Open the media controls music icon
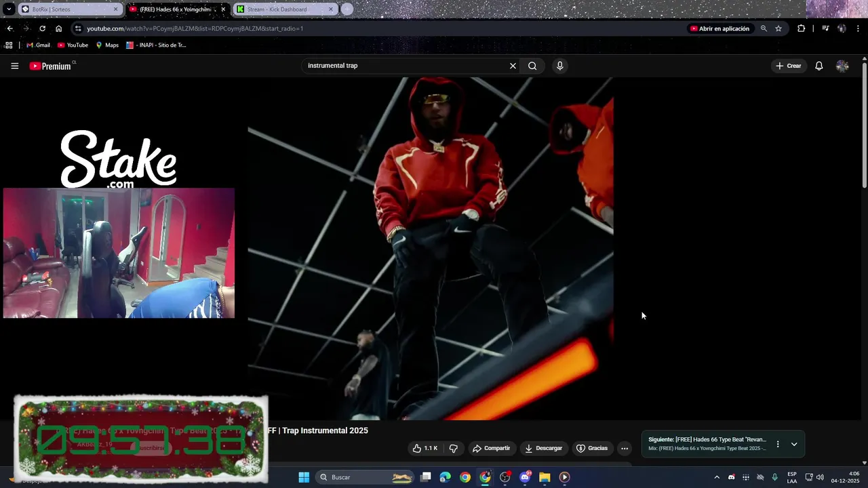The image size is (868, 488). click(x=825, y=28)
